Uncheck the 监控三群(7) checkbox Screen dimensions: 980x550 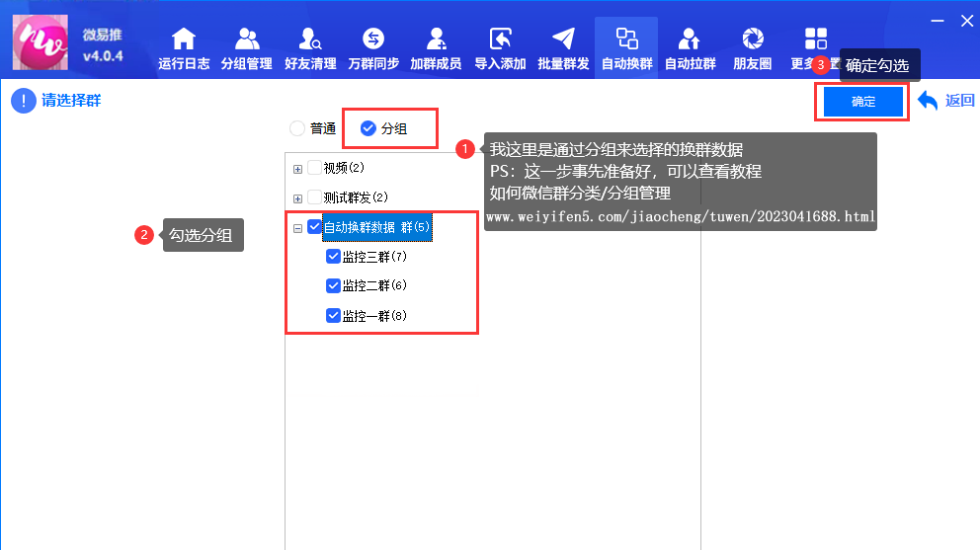click(x=333, y=257)
